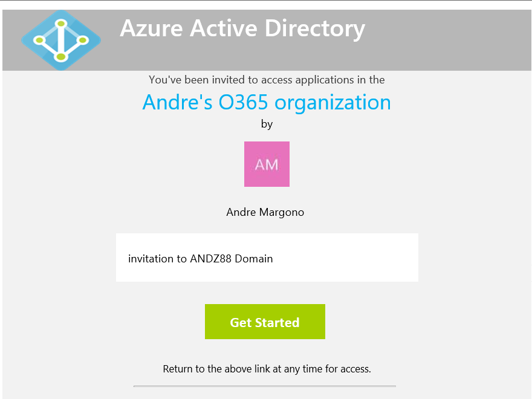Click the "Return to the above link" note
Screen dimensions: 532x399
click(x=267, y=368)
